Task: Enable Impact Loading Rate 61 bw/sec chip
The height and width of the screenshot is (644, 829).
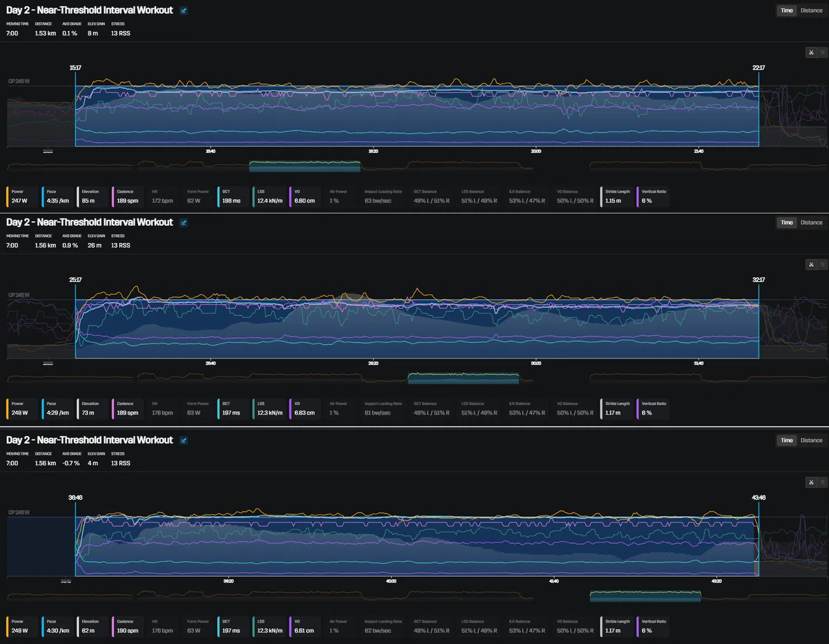Action: pyautogui.click(x=384, y=409)
